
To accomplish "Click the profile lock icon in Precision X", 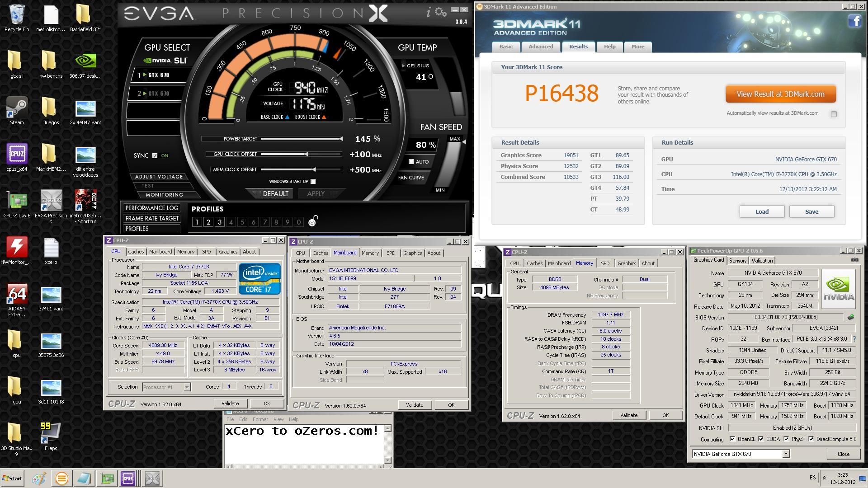I will point(313,221).
